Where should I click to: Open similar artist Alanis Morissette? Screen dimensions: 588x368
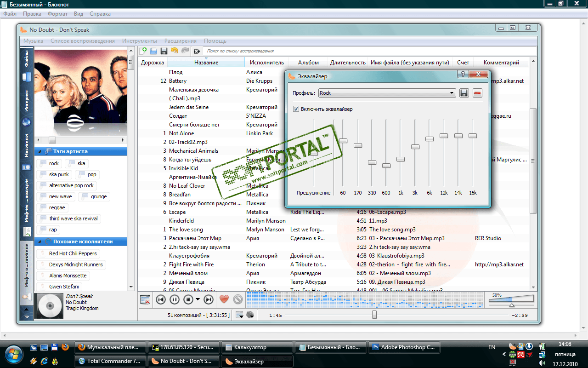tap(63, 276)
